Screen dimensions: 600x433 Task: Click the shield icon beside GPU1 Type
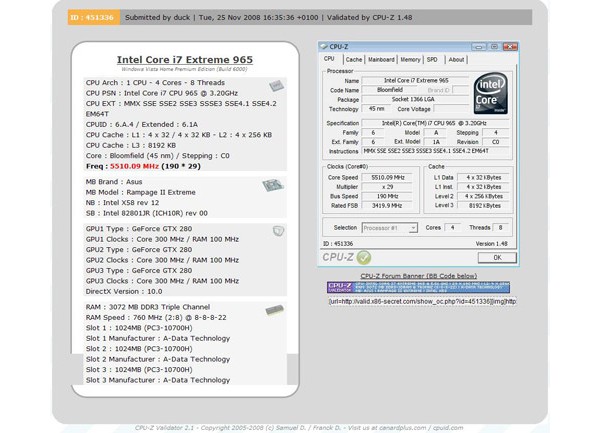pyautogui.click(x=278, y=231)
